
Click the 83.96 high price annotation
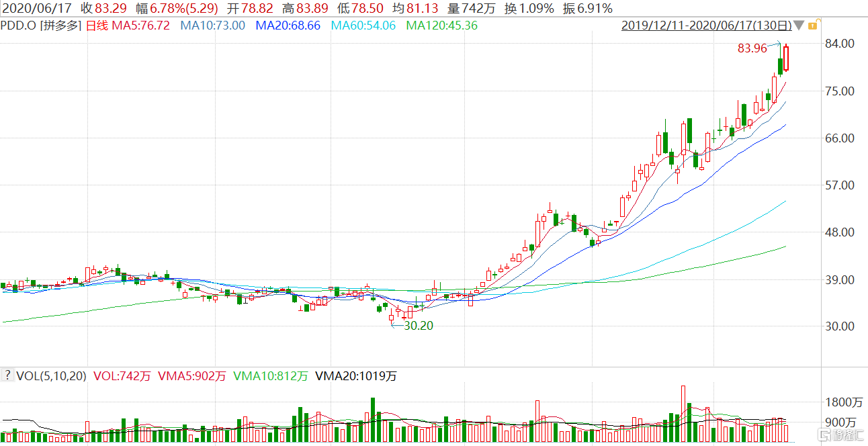(752, 48)
